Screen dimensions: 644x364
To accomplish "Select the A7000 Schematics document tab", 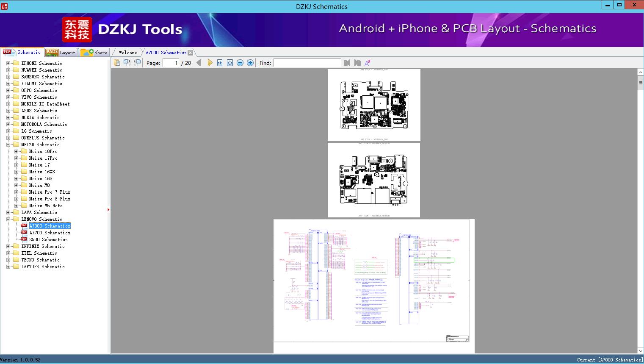I will click(x=166, y=53).
